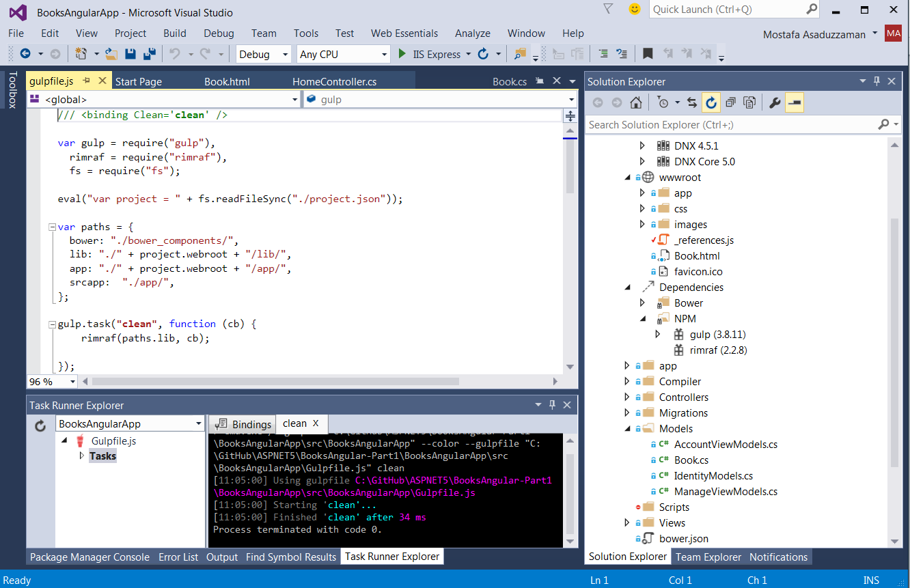Switch to the Book.html editor tab
This screenshot has width=910, height=588.
[x=227, y=81]
